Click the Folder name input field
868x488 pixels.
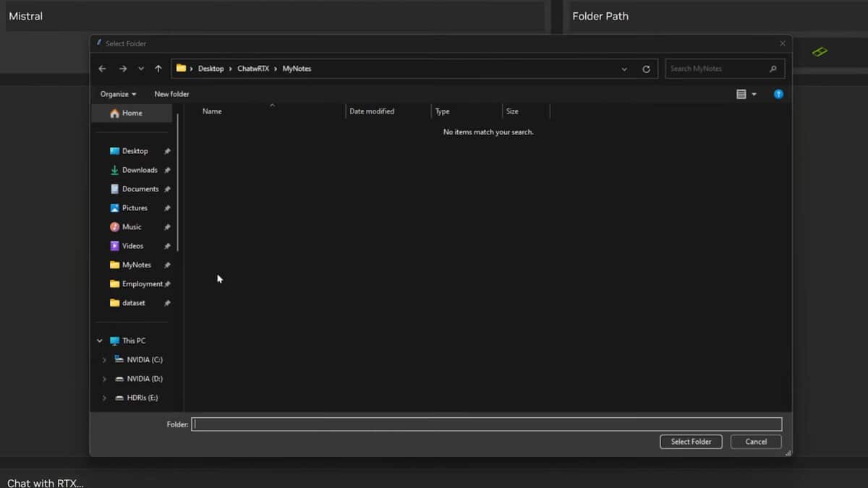[x=487, y=424]
